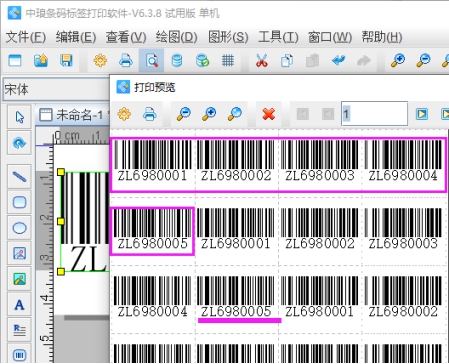Viewport: 449px width, 364px height.
Task: Select the line drawing tool
Action: (x=19, y=177)
